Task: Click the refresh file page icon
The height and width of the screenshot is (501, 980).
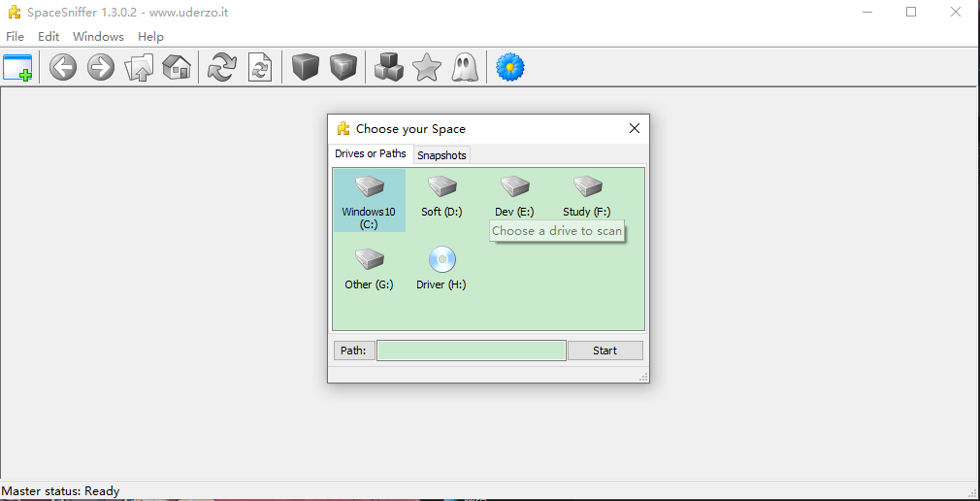Action: tap(260, 67)
